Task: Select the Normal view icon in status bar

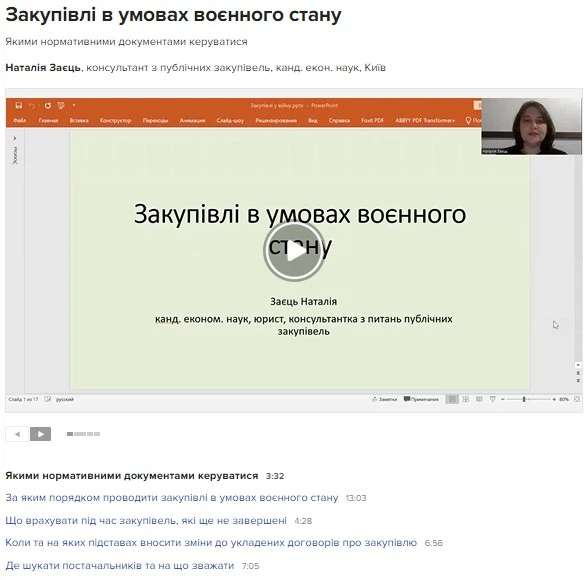Action: [452, 399]
